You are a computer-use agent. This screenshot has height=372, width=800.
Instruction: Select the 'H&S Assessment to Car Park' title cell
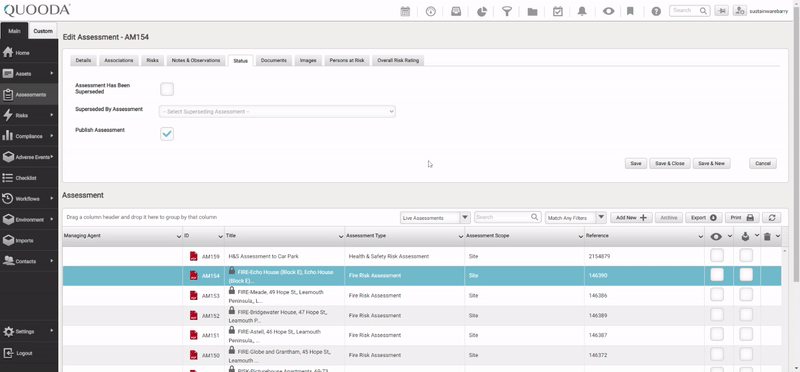coord(284,256)
